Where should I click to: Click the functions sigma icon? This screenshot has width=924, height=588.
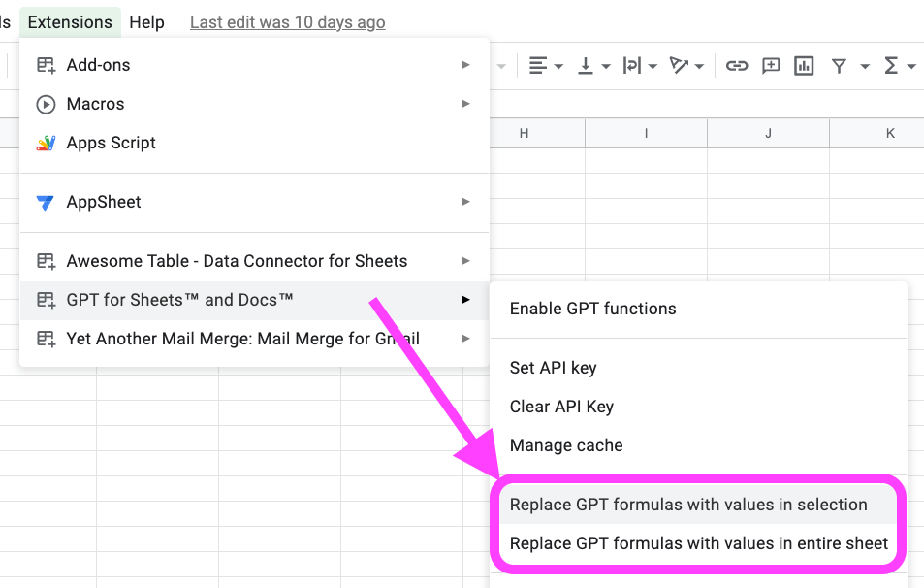coord(891,66)
